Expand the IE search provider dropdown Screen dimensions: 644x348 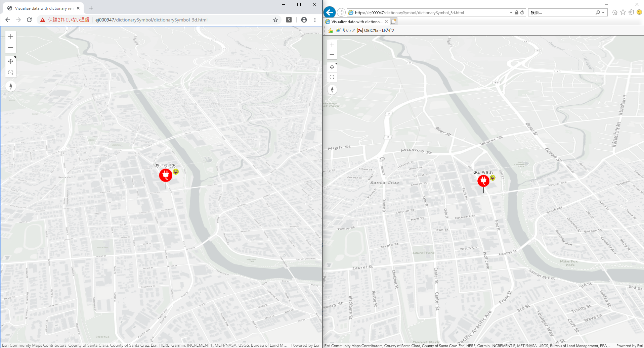click(x=603, y=13)
